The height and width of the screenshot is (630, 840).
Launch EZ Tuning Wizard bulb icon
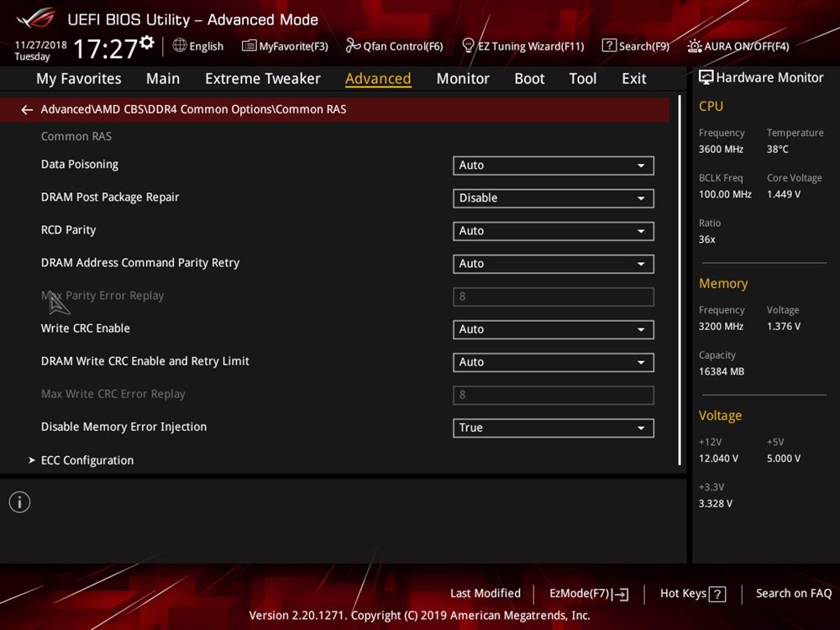pyautogui.click(x=468, y=45)
